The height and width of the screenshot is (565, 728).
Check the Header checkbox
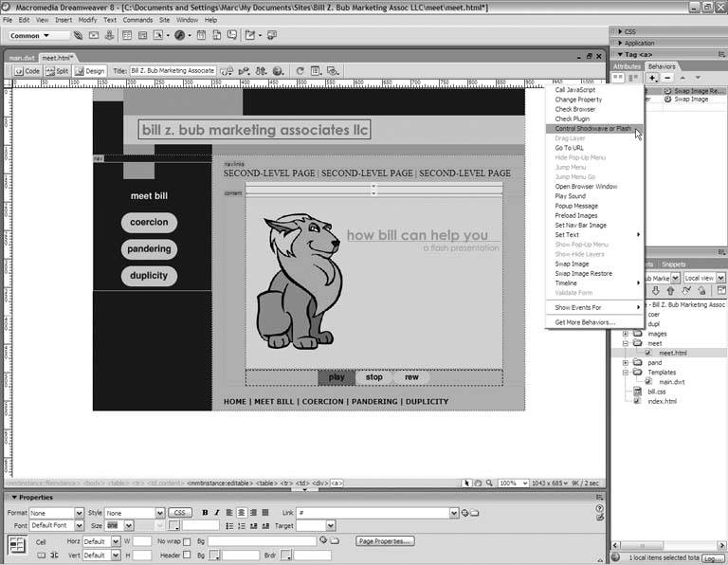187,556
